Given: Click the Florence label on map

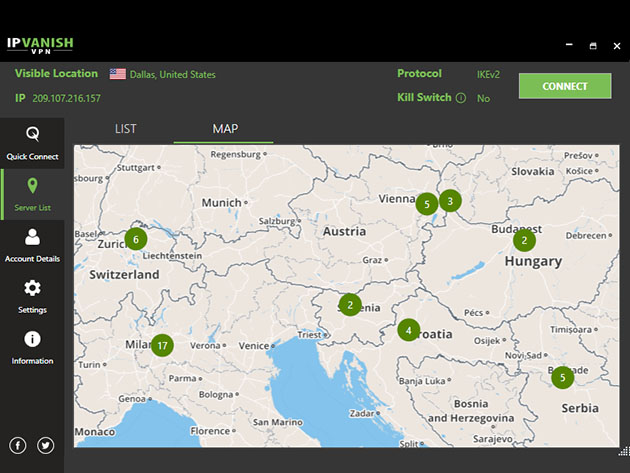Looking at the screenshot, I should [210, 431].
